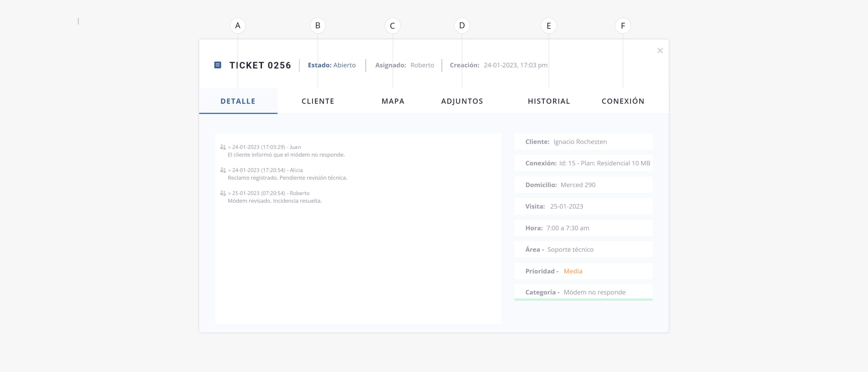Viewport: 868px width, 372px height.
Task: Select the Detalle tab
Action: (238, 101)
